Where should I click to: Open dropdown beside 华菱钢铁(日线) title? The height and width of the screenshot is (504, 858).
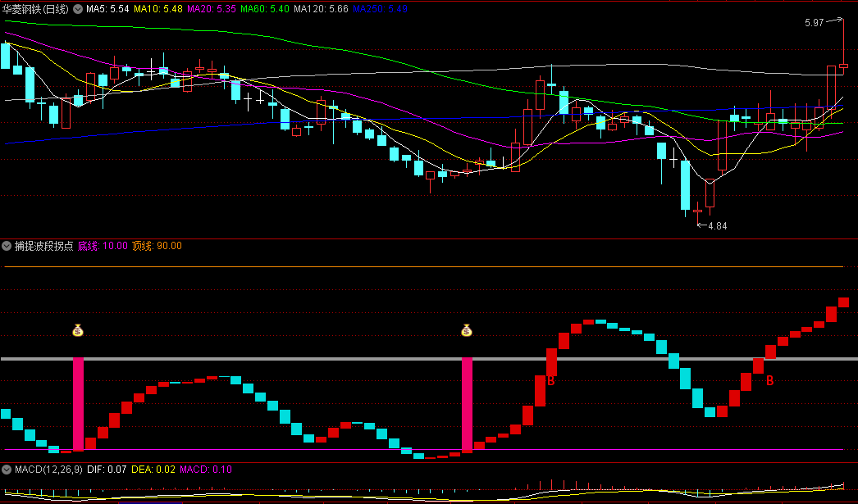78,9
